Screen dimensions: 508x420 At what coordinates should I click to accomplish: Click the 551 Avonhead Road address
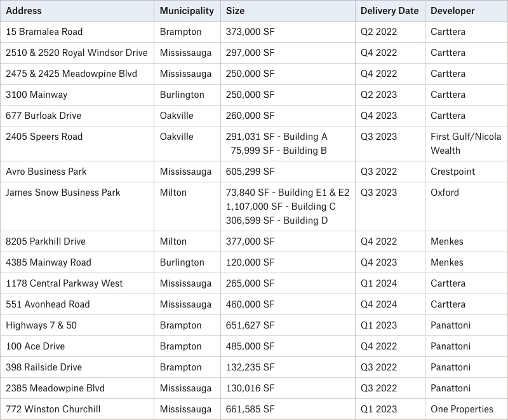point(48,304)
